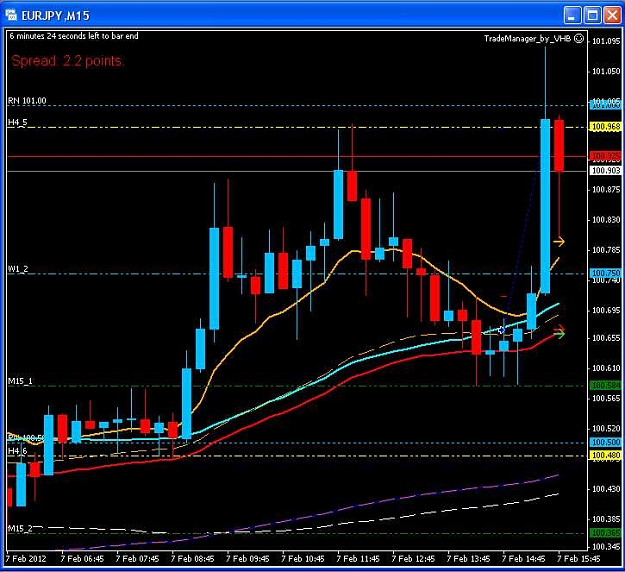Maximize the EURJPY chart window

[x=592, y=15]
